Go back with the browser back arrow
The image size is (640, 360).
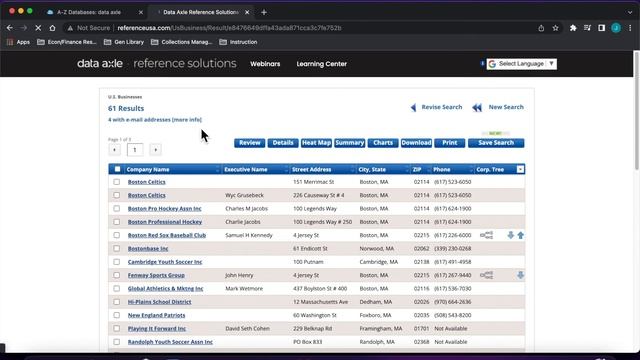pos(10,28)
